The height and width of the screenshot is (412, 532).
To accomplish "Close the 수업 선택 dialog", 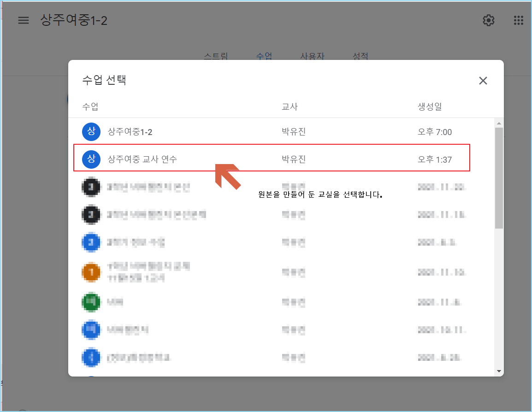I will pyautogui.click(x=483, y=81).
